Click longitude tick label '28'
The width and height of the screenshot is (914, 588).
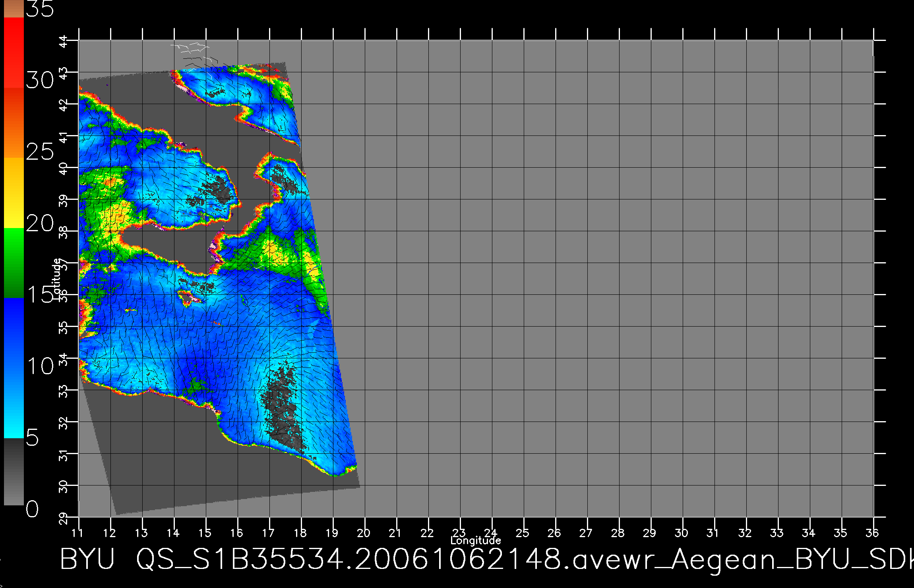(x=618, y=533)
